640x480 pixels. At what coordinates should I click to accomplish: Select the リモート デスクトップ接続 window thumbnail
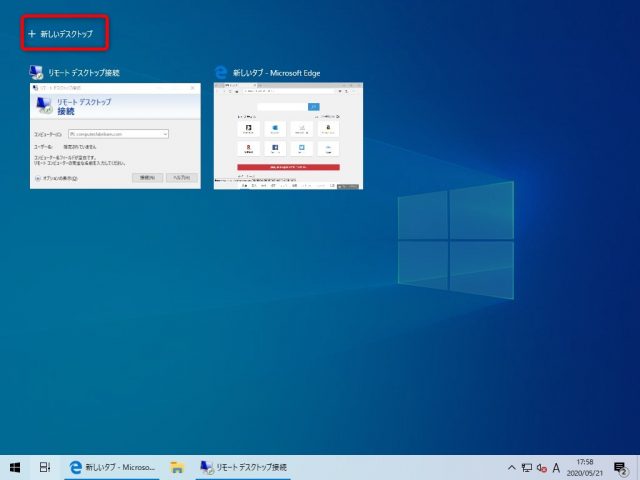115,136
